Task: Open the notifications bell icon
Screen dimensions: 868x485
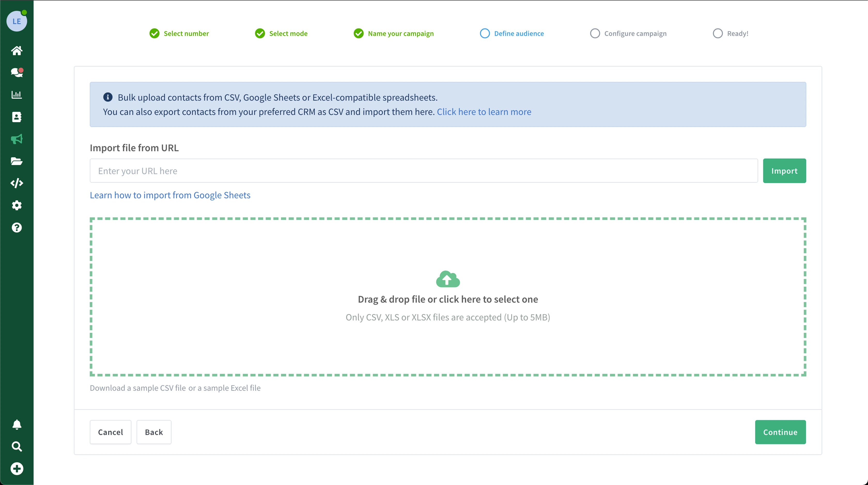Action: (x=17, y=424)
